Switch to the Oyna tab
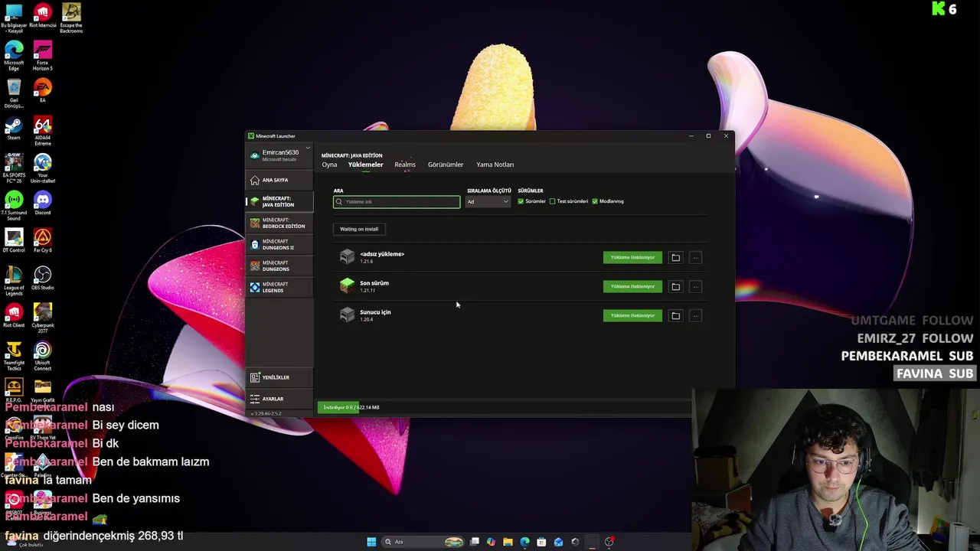 [329, 165]
